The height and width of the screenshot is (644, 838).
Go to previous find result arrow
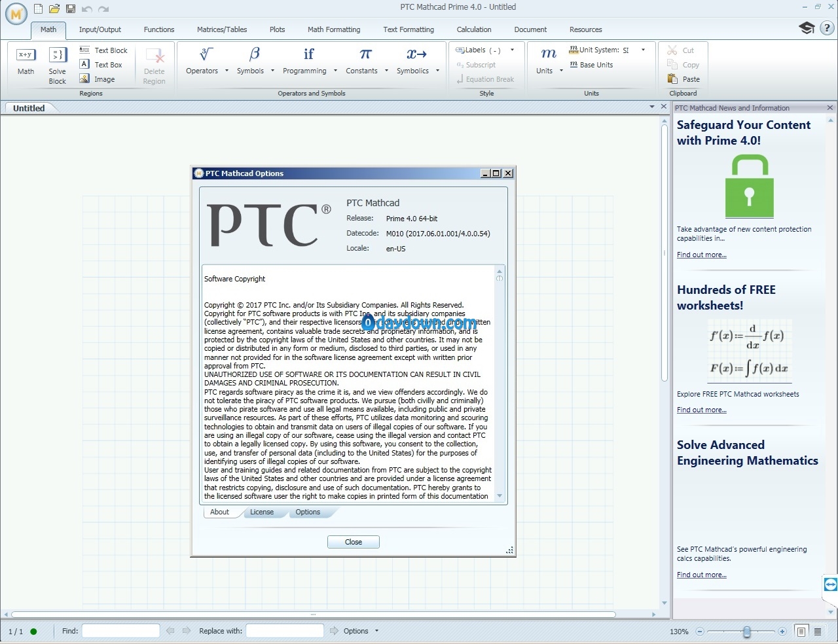coord(170,631)
